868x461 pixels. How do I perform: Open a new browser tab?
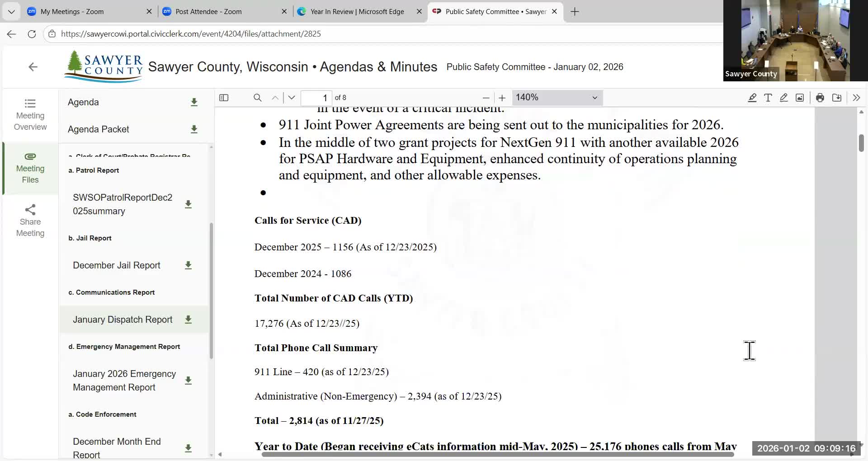[575, 12]
